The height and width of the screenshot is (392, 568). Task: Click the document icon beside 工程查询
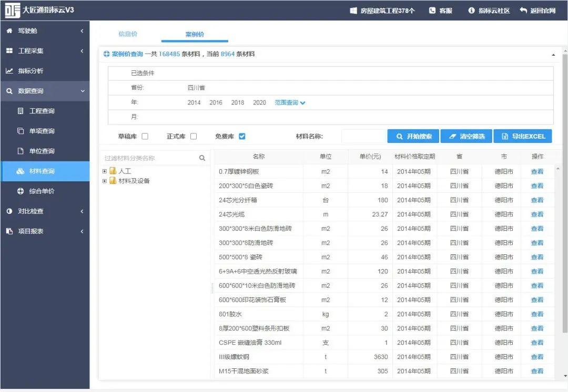(21, 111)
